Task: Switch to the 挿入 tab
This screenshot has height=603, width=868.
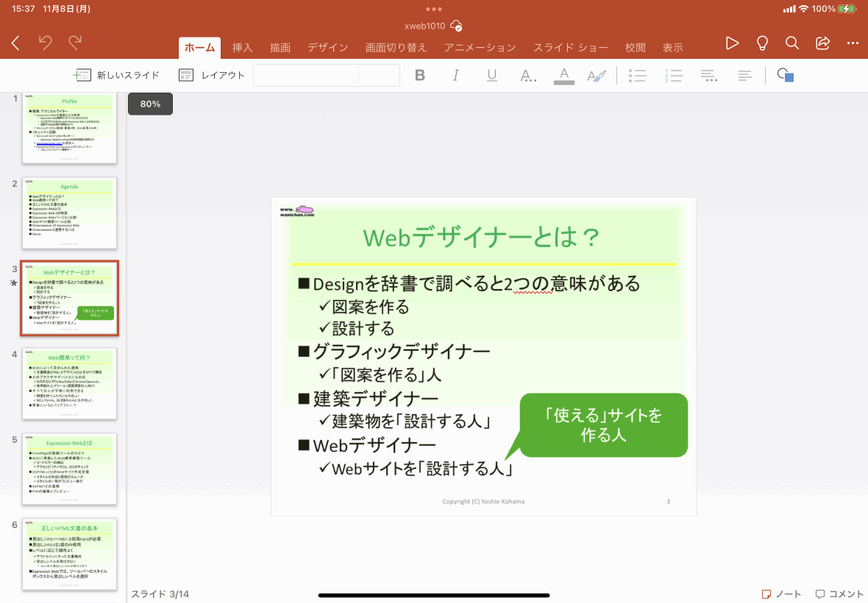Action: click(x=243, y=48)
